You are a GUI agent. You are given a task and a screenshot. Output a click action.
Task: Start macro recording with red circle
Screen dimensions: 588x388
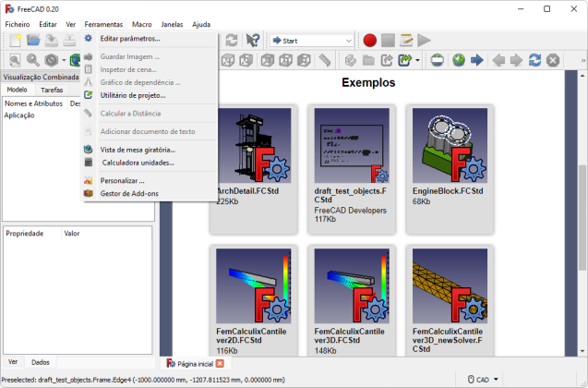[x=370, y=40]
